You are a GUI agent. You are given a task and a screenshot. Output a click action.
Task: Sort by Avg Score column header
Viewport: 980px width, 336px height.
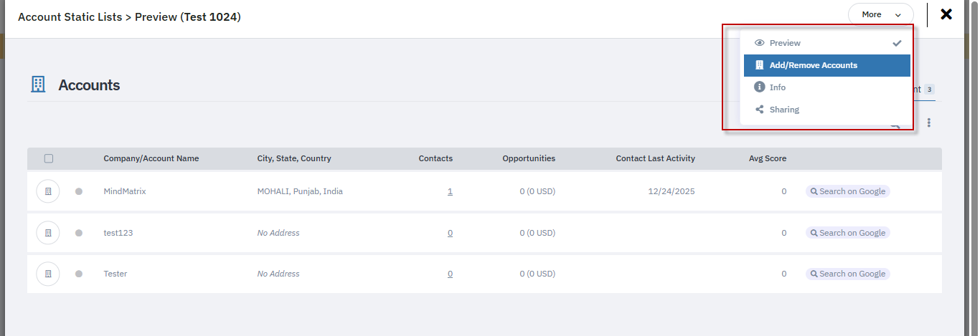[767, 158]
